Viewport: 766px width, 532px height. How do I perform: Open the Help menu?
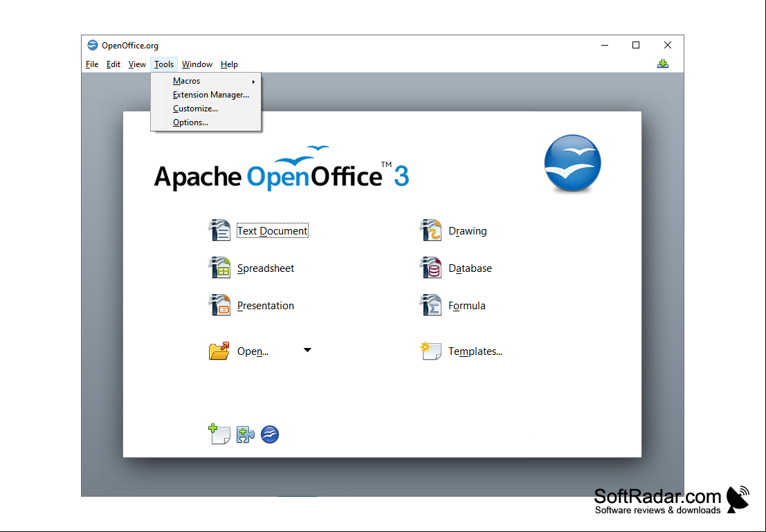(229, 64)
